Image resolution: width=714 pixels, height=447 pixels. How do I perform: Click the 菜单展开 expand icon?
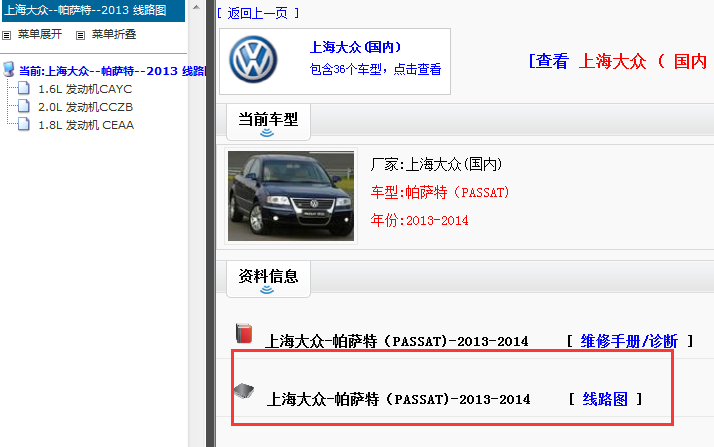point(6,35)
